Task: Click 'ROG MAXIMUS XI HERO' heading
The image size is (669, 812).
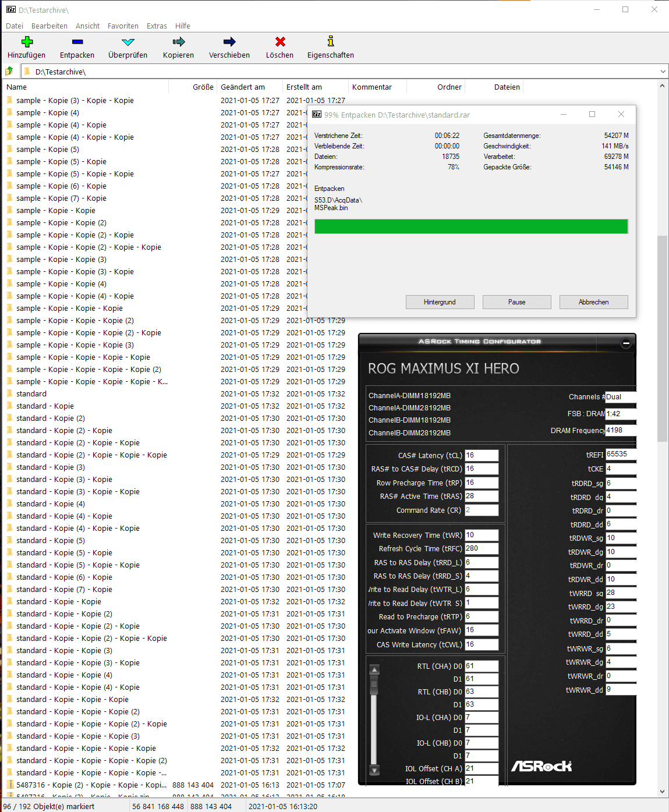Action: click(x=444, y=368)
